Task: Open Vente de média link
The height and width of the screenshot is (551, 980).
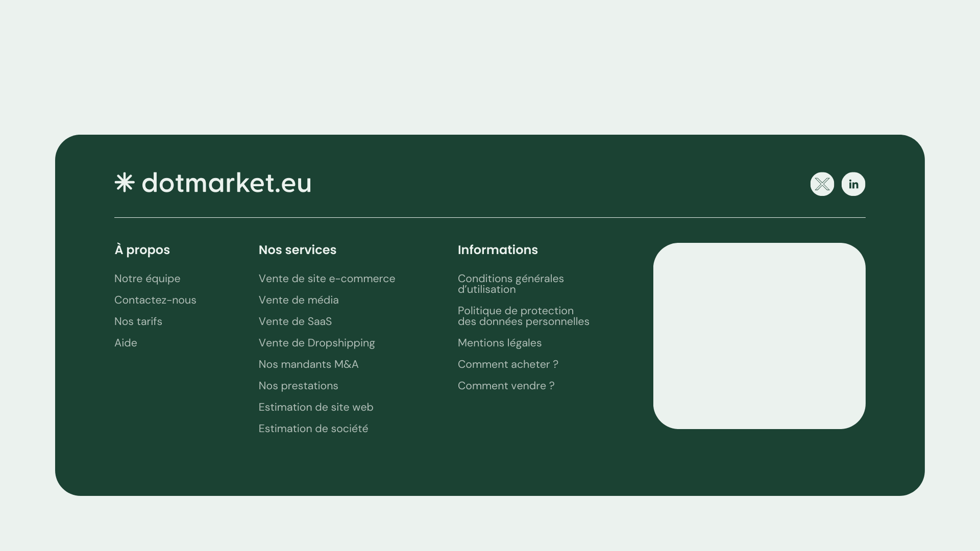Action: tap(299, 300)
